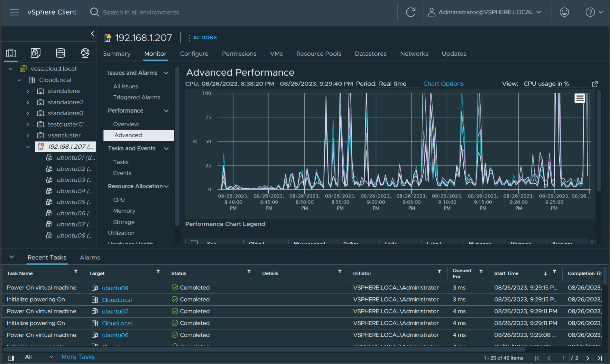Expand the testcluster01 tree item
The height and width of the screenshot is (364, 610).
pyautogui.click(x=28, y=124)
